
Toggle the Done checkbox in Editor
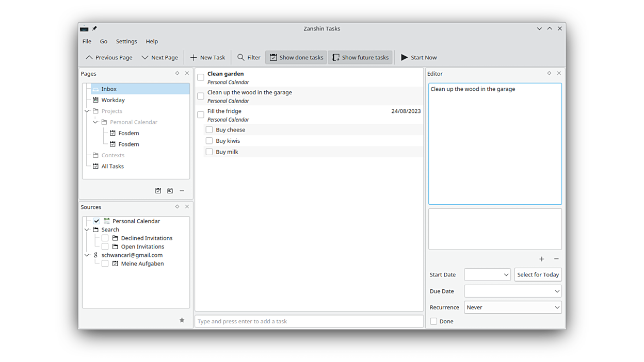coord(433,321)
